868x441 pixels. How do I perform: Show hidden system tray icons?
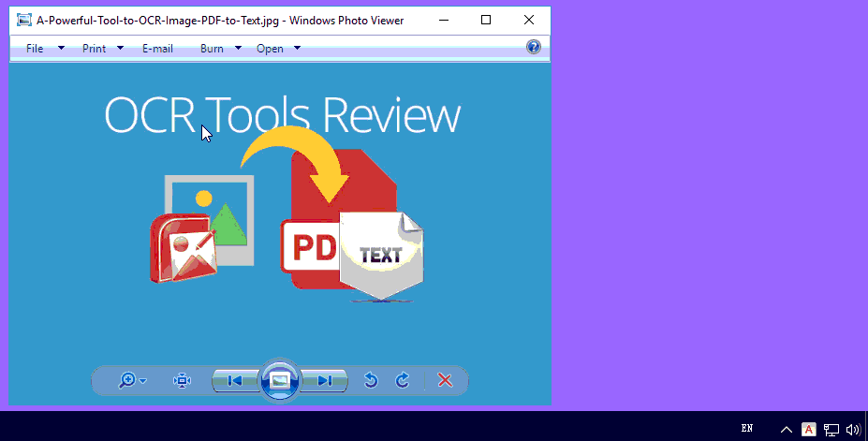tap(787, 429)
